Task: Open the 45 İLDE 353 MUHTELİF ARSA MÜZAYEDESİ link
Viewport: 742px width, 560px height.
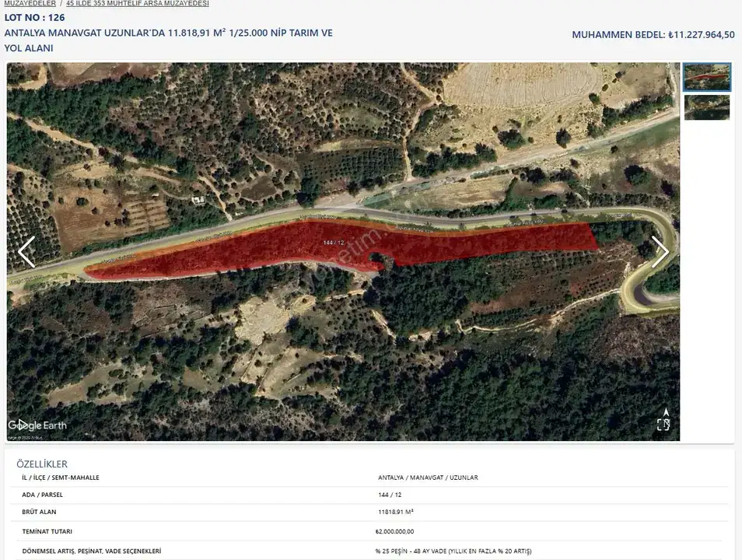Action: (137, 3)
